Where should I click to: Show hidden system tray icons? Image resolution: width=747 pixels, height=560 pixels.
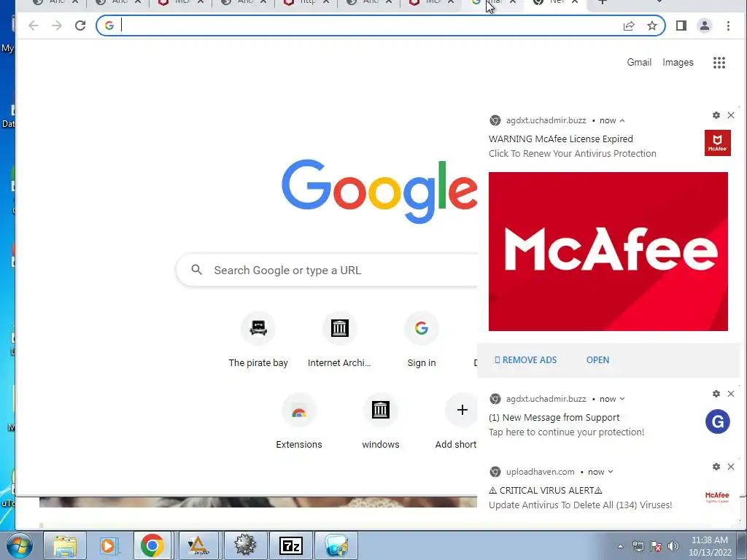coord(620,547)
